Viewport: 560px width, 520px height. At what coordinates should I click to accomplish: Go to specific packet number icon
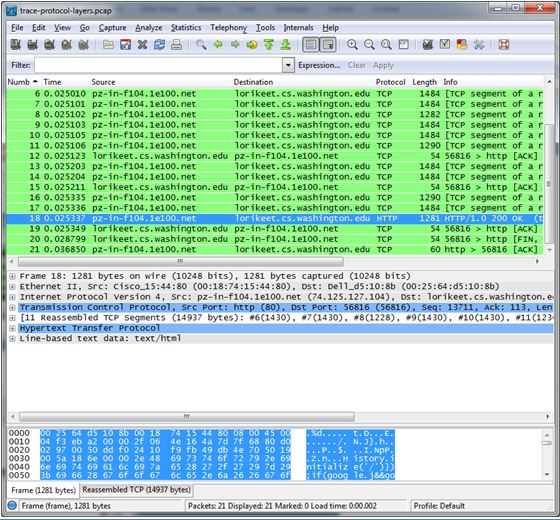(x=252, y=45)
